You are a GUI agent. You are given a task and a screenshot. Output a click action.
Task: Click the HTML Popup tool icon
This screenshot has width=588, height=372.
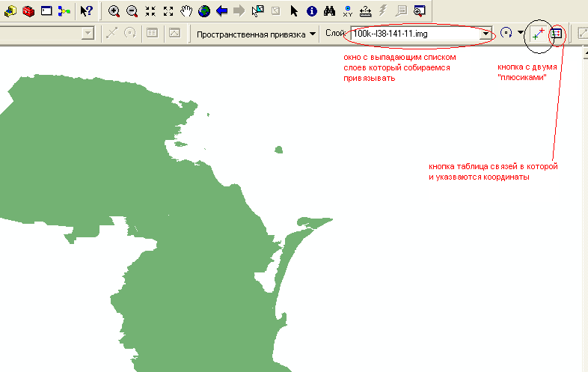tap(401, 11)
